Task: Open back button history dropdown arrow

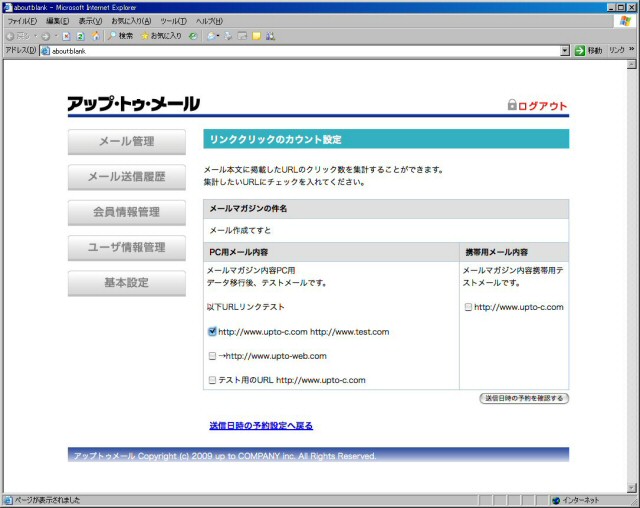Action: click(35, 36)
